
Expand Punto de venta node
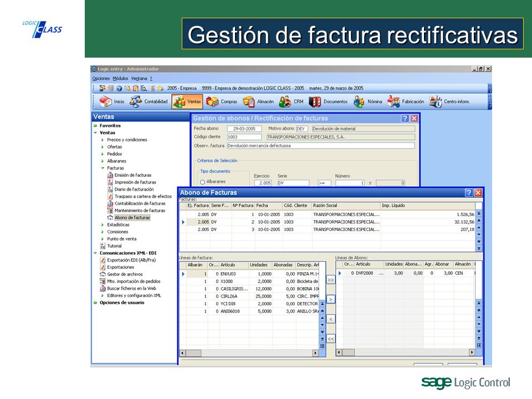point(102,239)
